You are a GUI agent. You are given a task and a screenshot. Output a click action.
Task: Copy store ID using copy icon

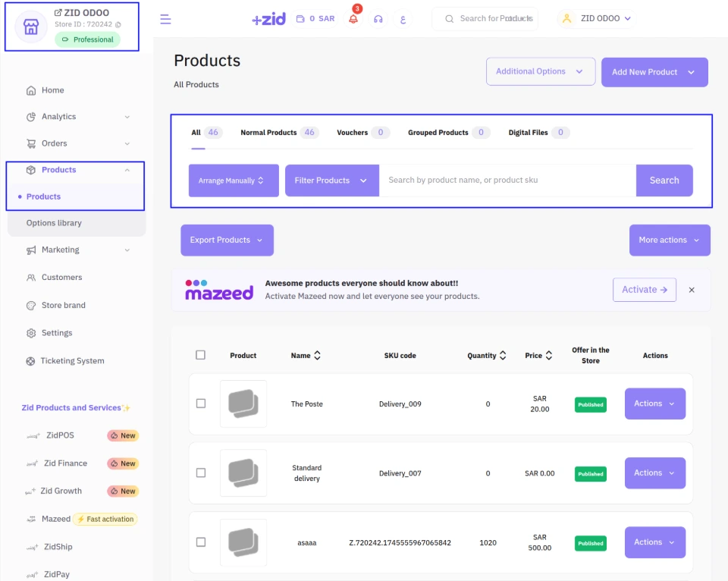point(118,25)
